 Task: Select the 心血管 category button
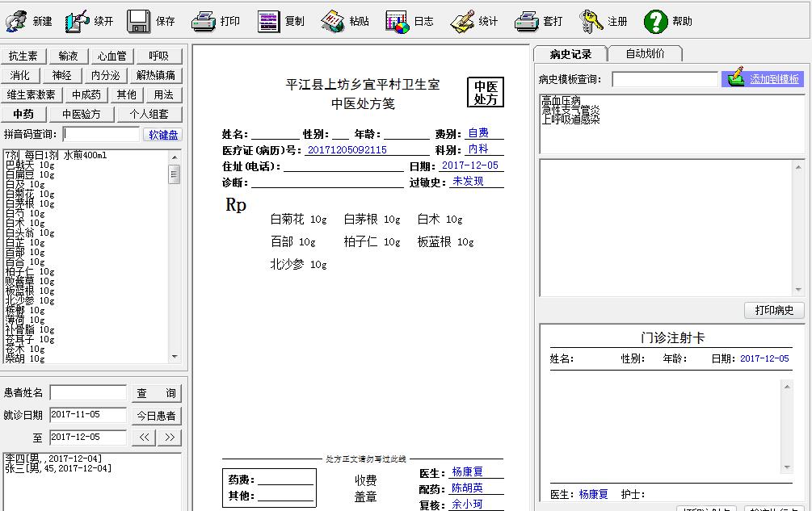[111, 56]
